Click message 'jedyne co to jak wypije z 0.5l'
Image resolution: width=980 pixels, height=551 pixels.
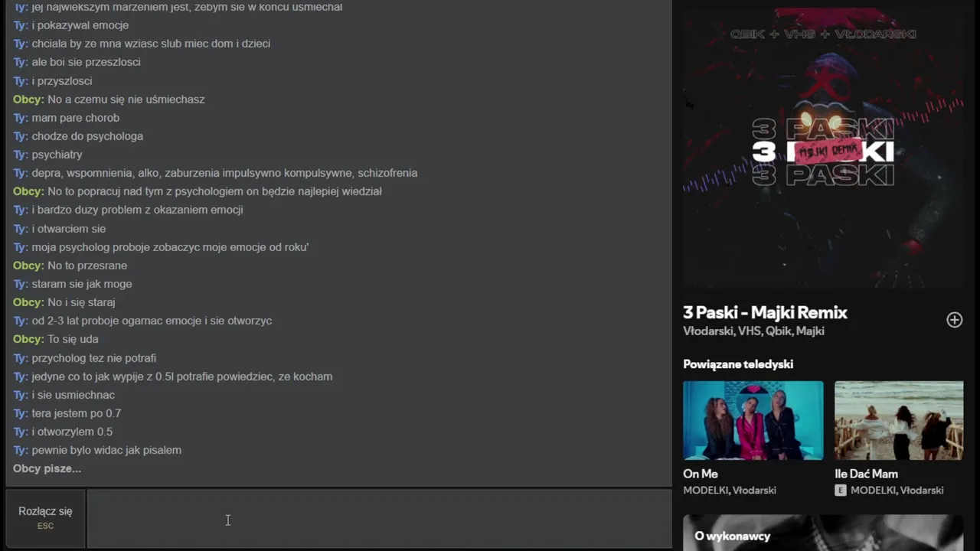(x=173, y=377)
